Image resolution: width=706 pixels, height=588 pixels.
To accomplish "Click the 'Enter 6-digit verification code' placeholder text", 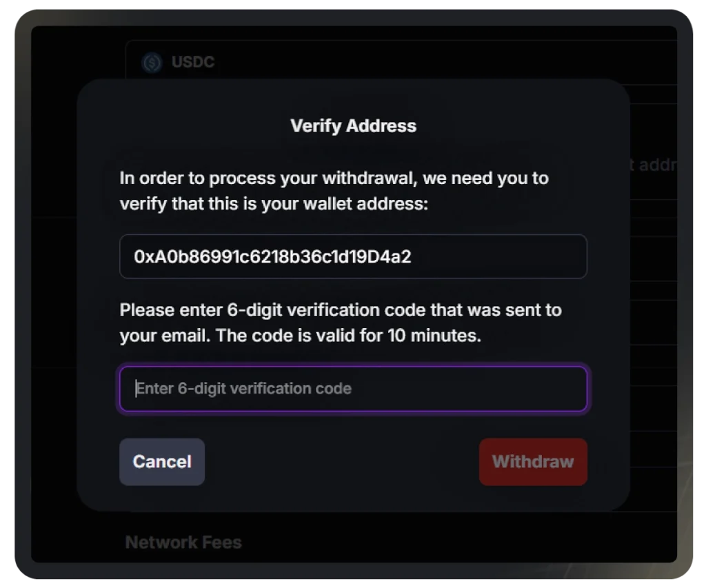I will [243, 389].
